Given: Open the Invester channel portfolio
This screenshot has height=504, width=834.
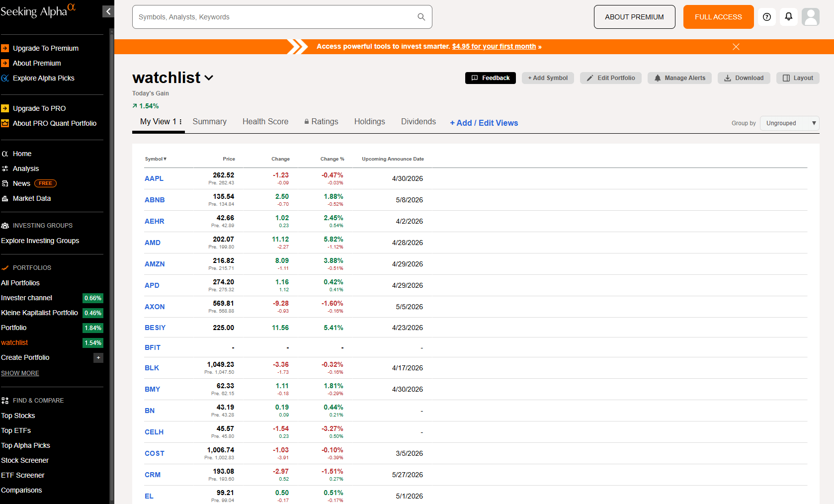Looking at the screenshot, I should click(x=26, y=298).
